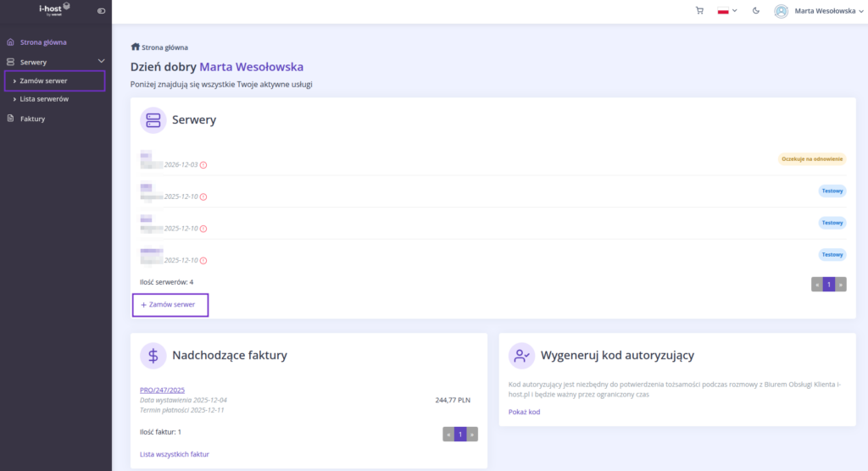Viewport: 868px width, 471px height.
Task: Click warning icon next to 2026-12-03
Action: click(203, 165)
